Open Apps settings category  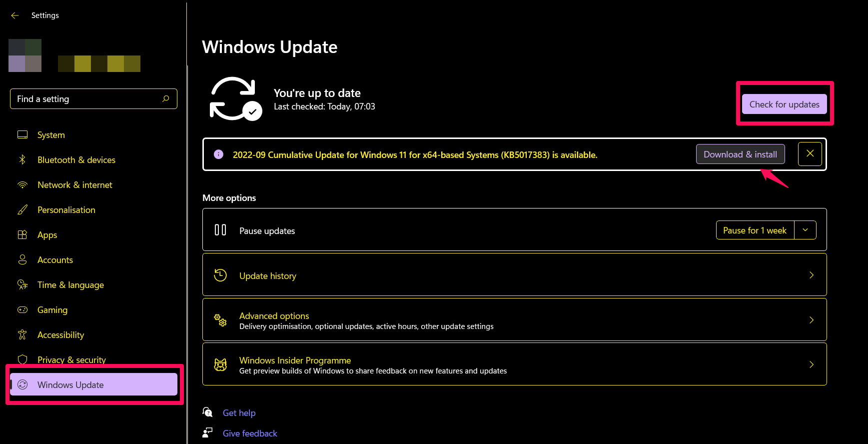tap(93, 235)
